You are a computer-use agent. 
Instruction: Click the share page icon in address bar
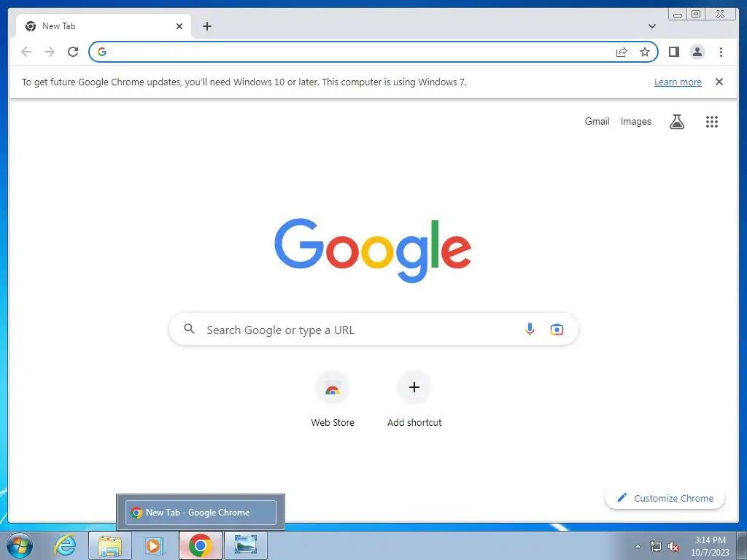[622, 52]
